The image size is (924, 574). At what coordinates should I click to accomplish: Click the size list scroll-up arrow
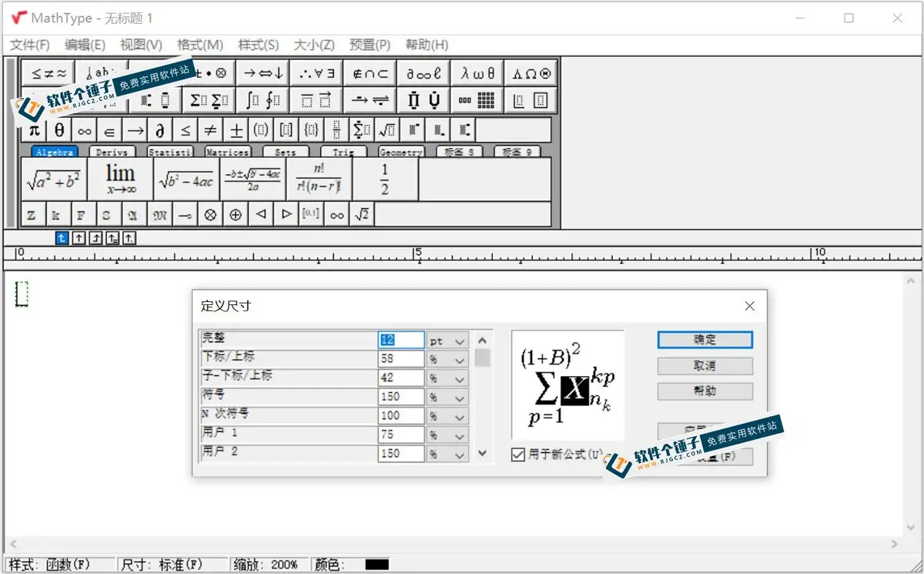483,340
